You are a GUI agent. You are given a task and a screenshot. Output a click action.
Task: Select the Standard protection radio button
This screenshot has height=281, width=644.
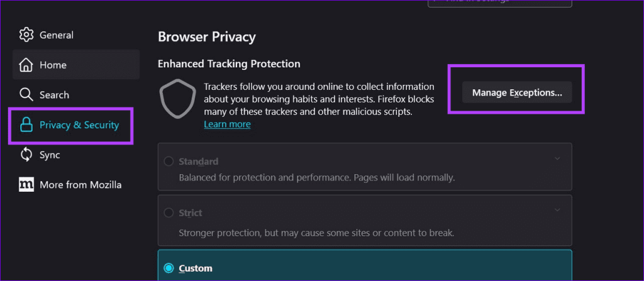tap(169, 162)
